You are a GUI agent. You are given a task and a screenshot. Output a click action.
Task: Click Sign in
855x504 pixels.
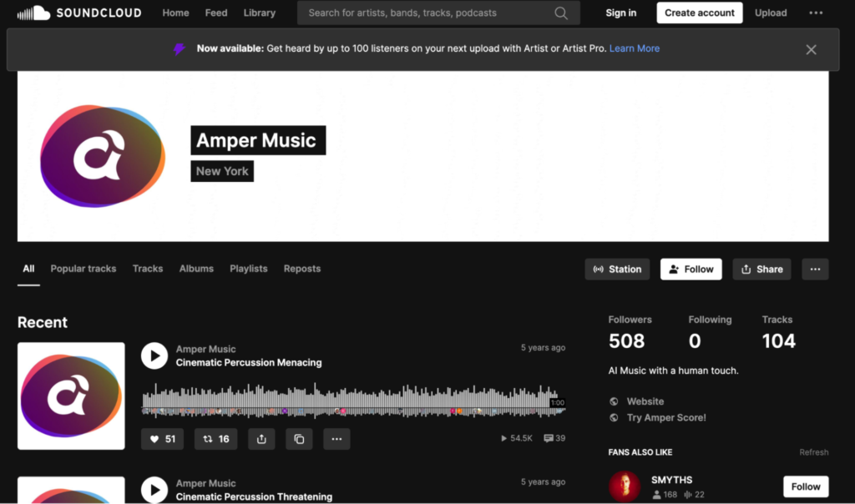621,13
